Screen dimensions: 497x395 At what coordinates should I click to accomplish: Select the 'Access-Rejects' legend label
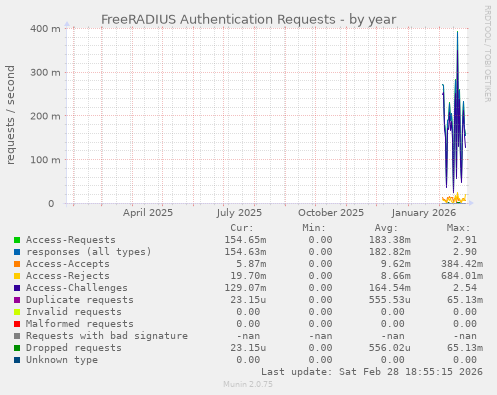(68, 276)
